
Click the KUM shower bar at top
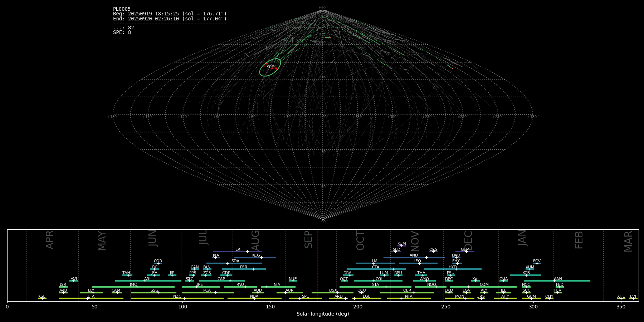pos(402,246)
